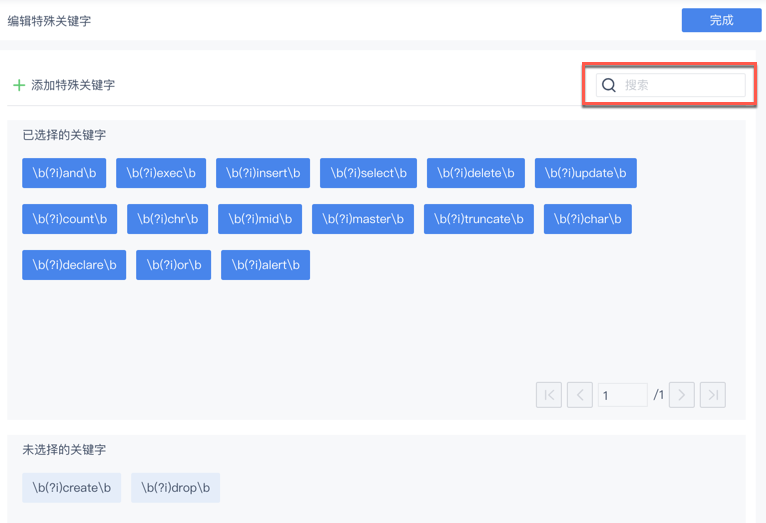This screenshot has height=523, width=766.
Task: Click the 添加特殊关键字 link
Action: click(x=73, y=85)
